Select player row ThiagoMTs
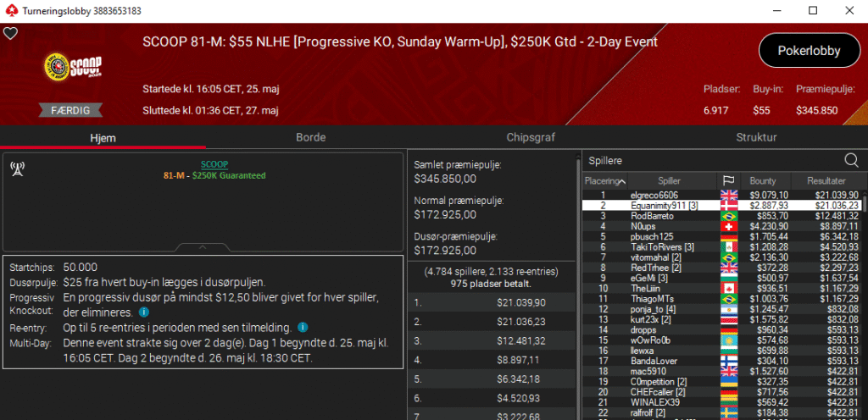This screenshot has width=868, height=420. (x=722, y=298)
